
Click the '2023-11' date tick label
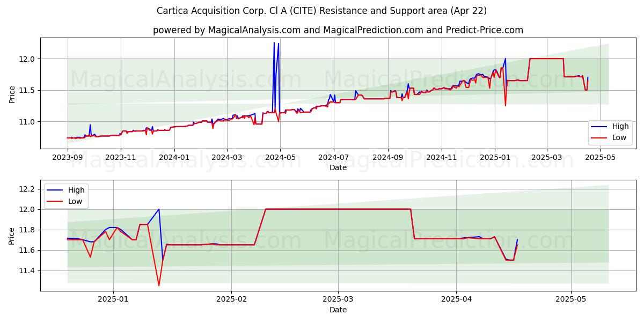[x=121, y=158]
